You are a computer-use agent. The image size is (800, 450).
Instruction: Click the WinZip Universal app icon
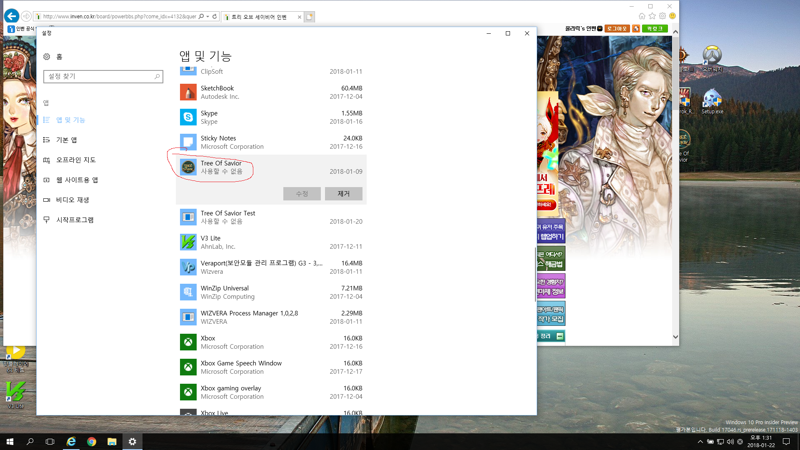188,292
